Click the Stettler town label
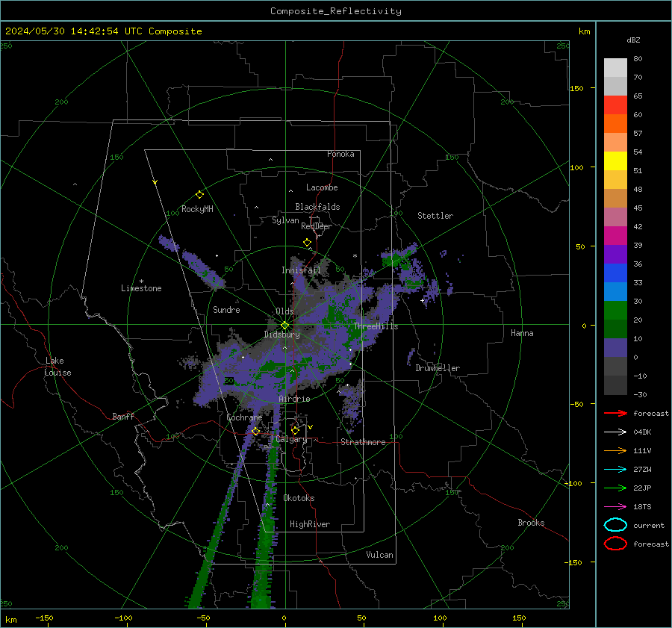 [435, 216]
